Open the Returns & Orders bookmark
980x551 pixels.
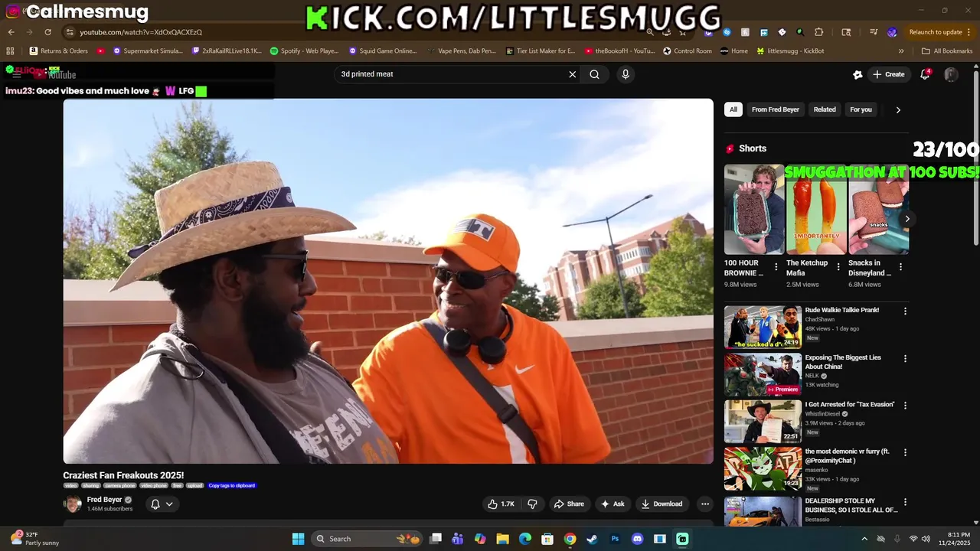tap(59, 51)
